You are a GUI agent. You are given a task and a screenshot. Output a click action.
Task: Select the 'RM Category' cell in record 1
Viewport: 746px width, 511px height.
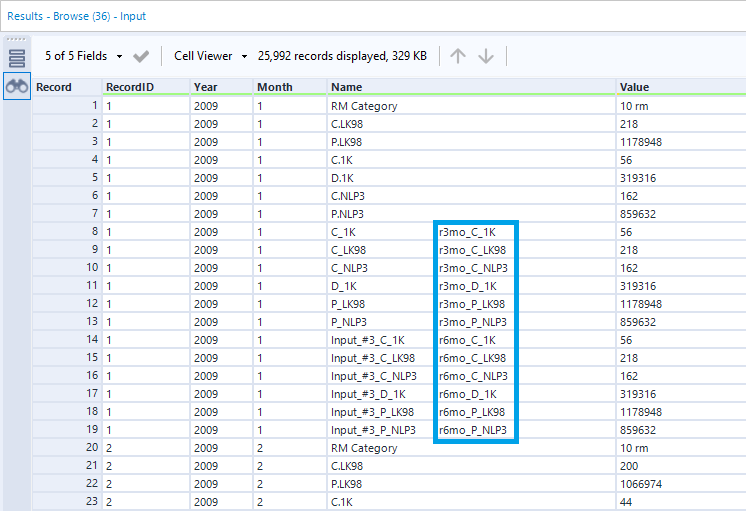[364, 106]
